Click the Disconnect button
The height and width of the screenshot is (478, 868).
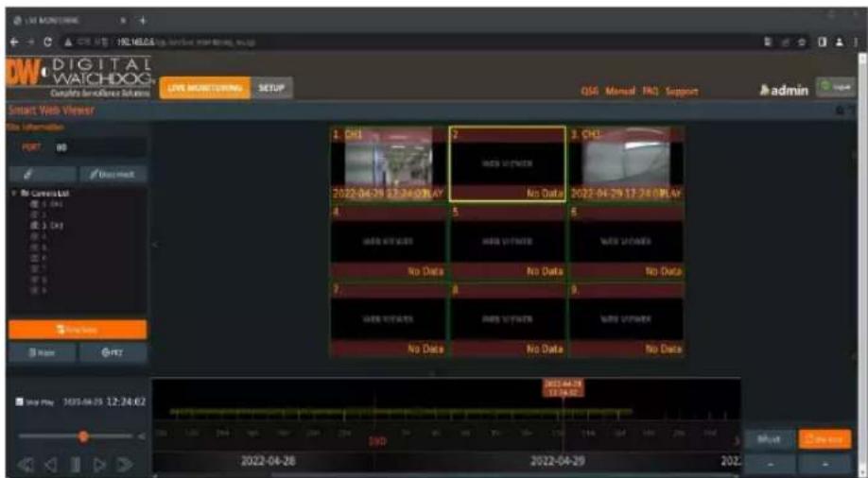pos(113,174)
